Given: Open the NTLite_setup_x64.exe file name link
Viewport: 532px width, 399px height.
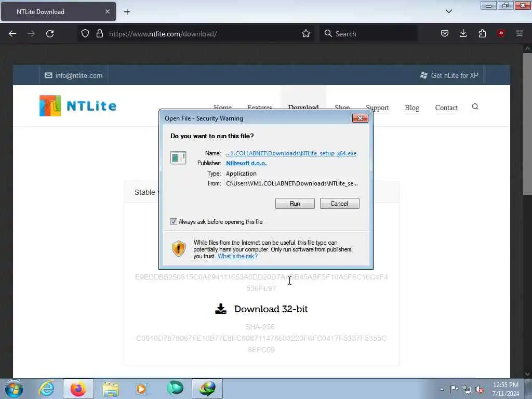Looking at the screenshot, I should click(291, 153).
